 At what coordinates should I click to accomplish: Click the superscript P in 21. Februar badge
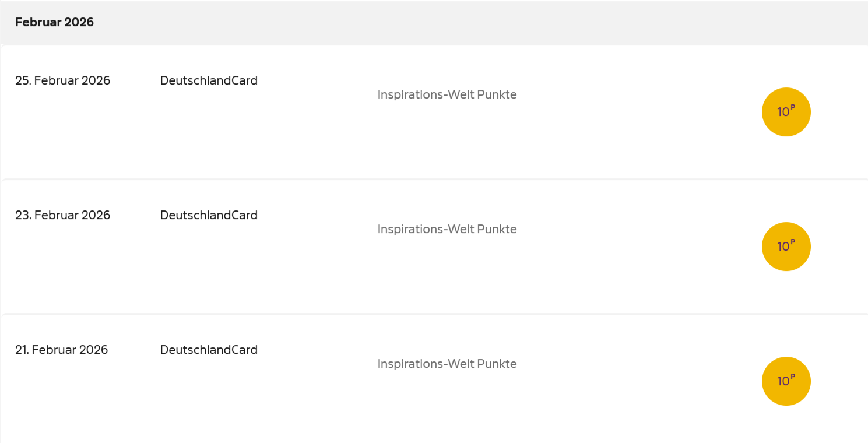(793, 377)
